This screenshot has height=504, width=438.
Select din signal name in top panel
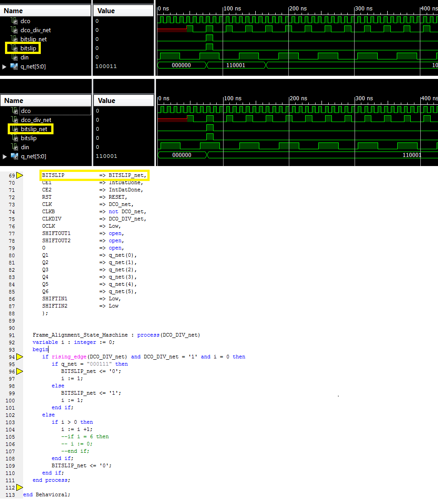pyautogui.click(x=24, y=57)
